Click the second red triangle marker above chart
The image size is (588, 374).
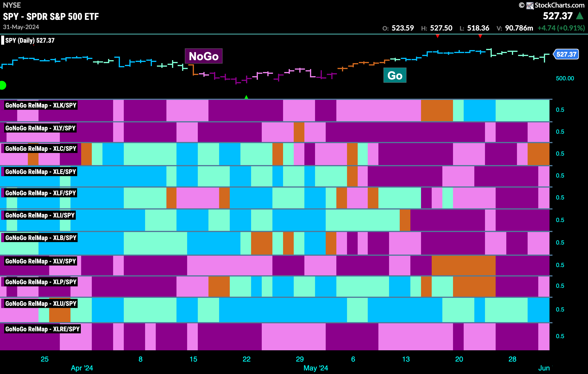[480, 36]
